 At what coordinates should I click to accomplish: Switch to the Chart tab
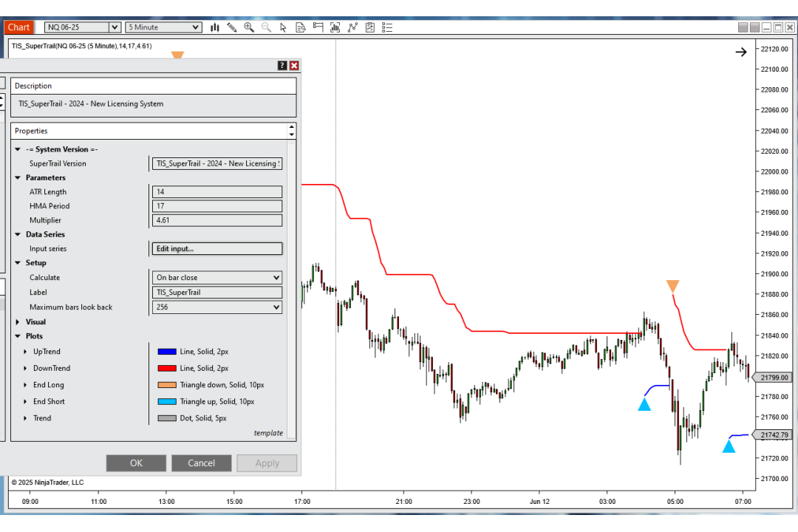tap(18, 27)
